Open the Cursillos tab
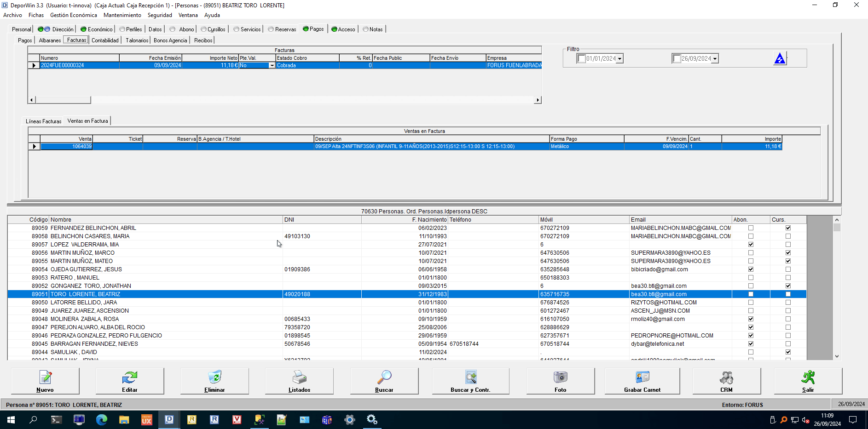Screen dimensions: 868x429 point(213,29)
